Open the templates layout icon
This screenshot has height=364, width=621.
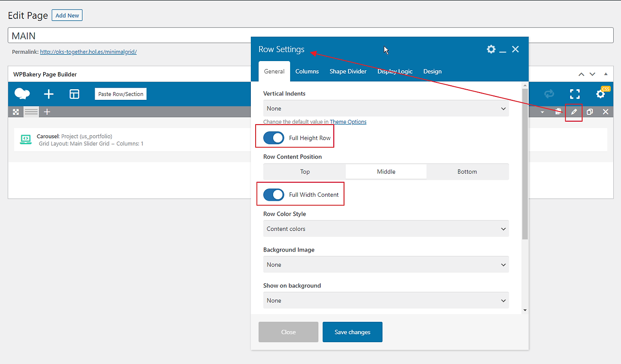click(74, 94)
